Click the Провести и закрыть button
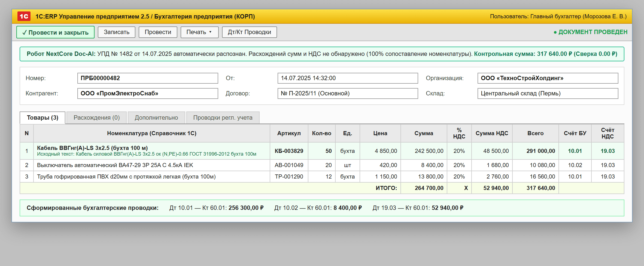 [x=55, y=32]
